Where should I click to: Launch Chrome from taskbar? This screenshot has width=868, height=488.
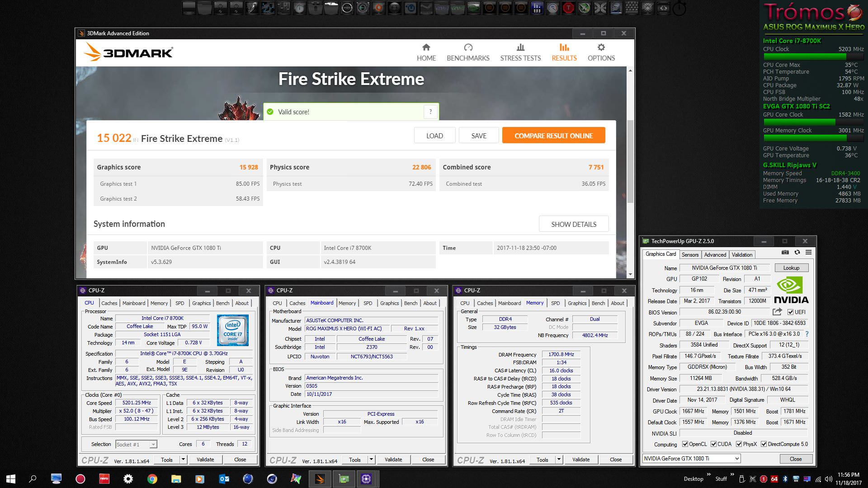pos(152,479)
